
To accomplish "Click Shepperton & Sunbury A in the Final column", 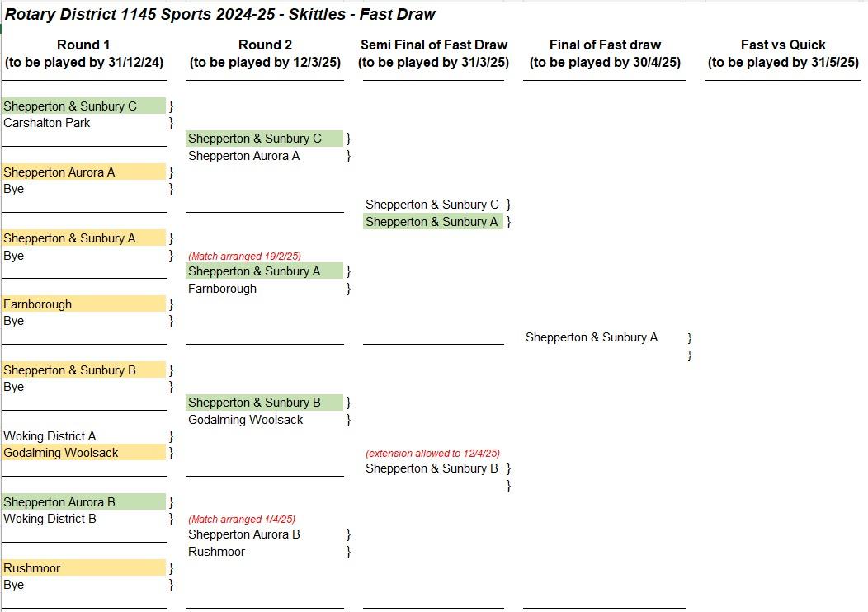I will coord(592,337).
